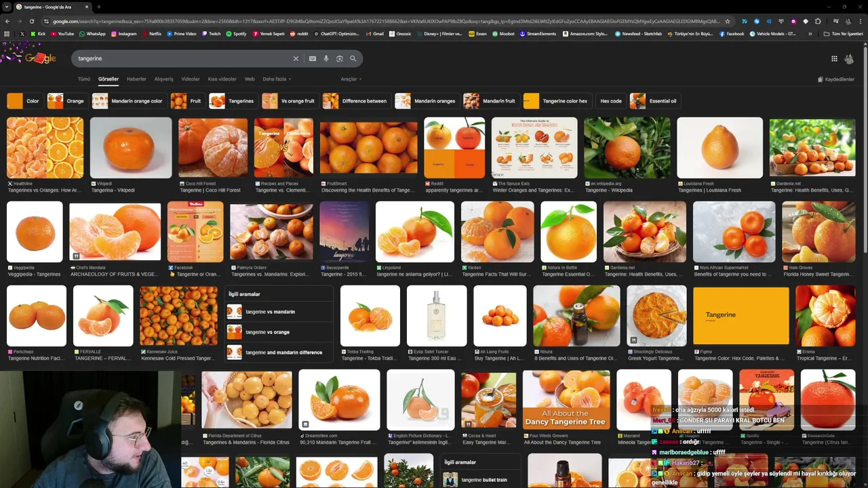Open the Louisiana Fresh tangerine thumbnail
868x488 pixels.
pos(719,148)
